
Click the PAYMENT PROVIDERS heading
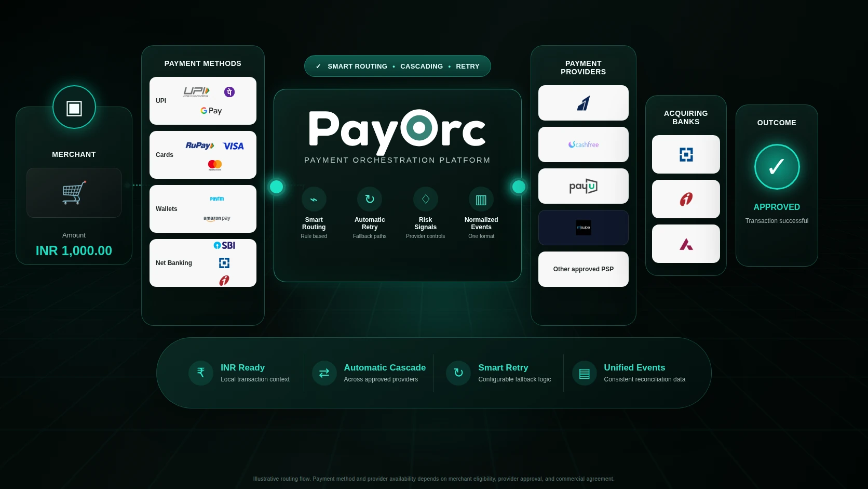584,68
